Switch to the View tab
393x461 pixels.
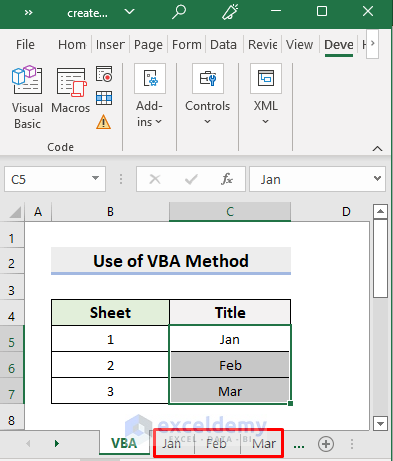pos(299,44)
